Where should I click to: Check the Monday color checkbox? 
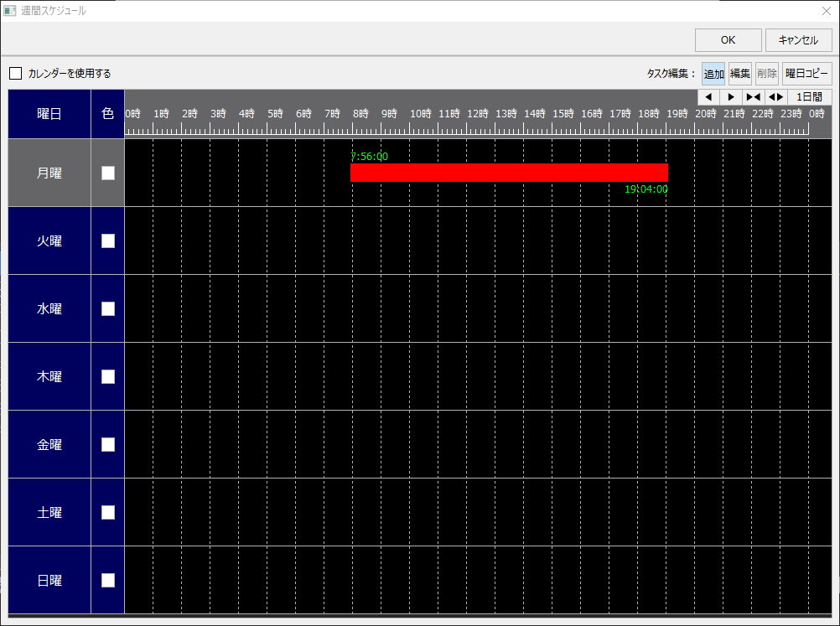click(107, 173)
